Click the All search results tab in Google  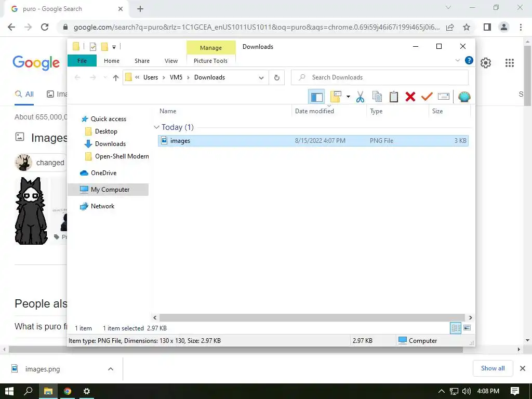[x=24, y=95]
